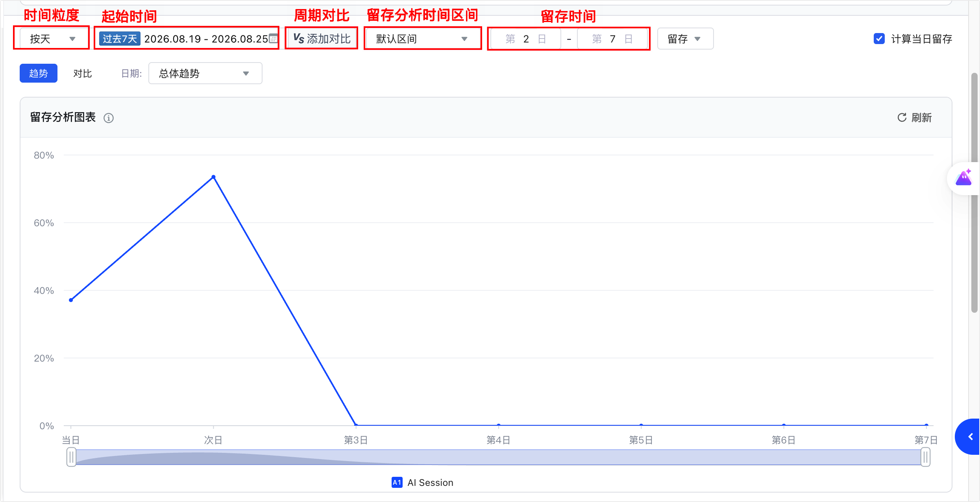The image size is (980, 502).
Task: Open the 留存 type dropdown
Action: 685,39
